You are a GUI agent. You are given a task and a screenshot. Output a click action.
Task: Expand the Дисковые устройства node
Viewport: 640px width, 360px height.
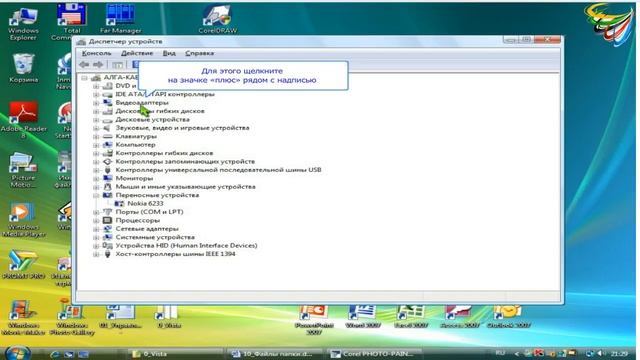click(x=96, y=120)
